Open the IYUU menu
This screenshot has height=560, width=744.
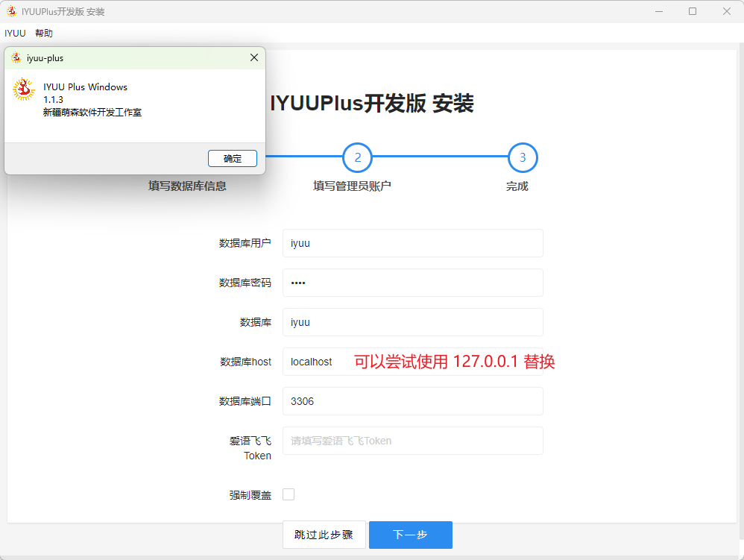click(x=15, y=34)
